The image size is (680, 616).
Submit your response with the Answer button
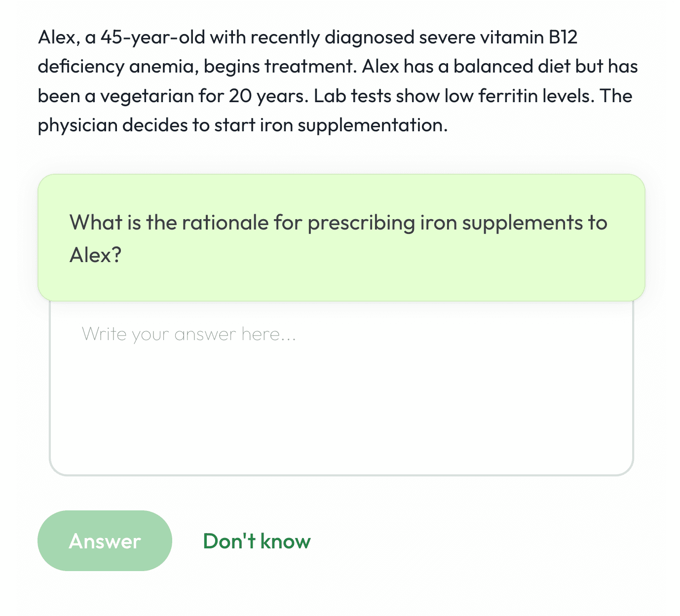tap(104, 541)
